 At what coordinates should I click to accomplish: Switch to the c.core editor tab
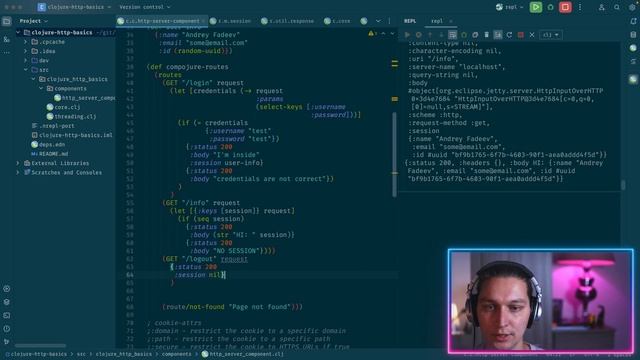(337, 21)
